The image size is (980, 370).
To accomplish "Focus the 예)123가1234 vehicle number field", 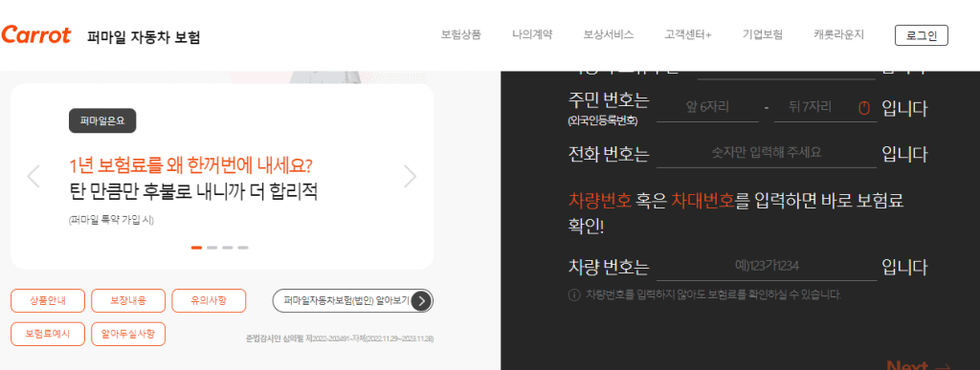I will pos(767,267).
